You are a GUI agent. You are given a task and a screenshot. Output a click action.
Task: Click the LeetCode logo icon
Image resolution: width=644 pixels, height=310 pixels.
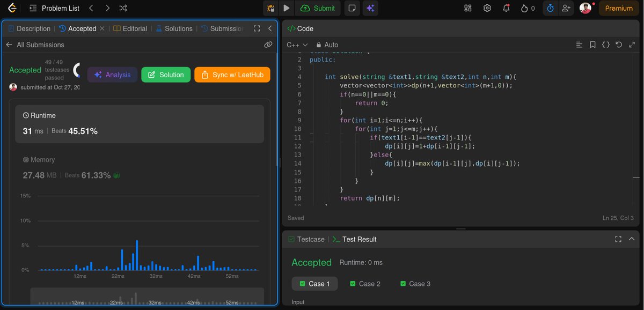click(x=12, y=8)
